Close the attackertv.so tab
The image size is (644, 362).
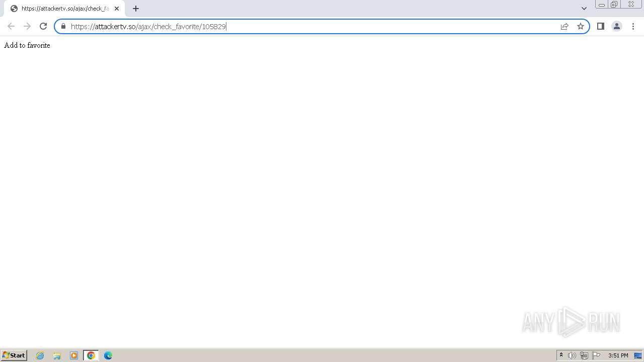[x=117, y=9]
